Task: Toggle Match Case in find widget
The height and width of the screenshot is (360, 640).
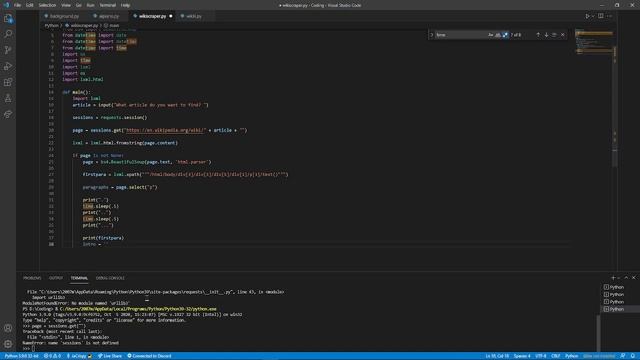Action: coord(490,35)
